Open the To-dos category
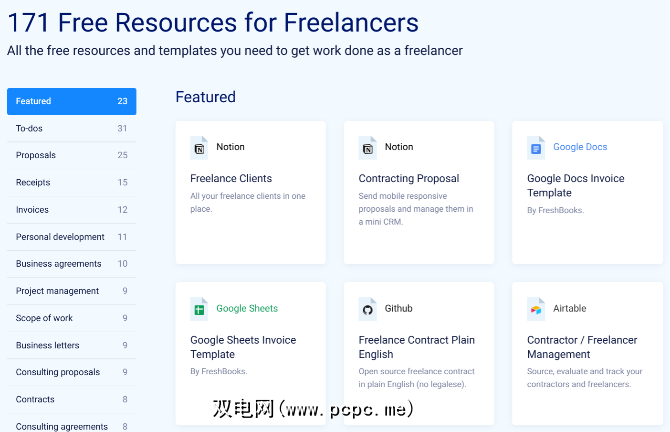Viewport: 670px width, 432px height. click(71, 128)
